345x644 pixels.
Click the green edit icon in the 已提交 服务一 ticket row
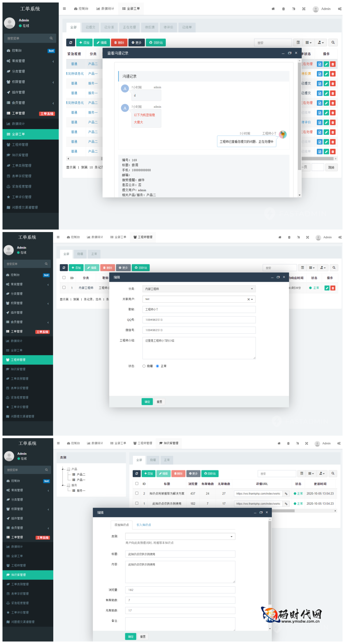click(326, 84)
